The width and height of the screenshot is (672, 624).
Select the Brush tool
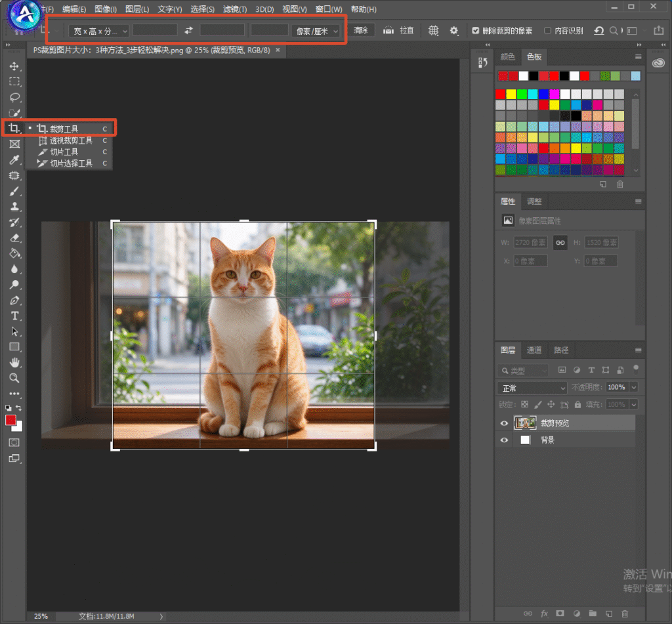click(x=14, y=191)
